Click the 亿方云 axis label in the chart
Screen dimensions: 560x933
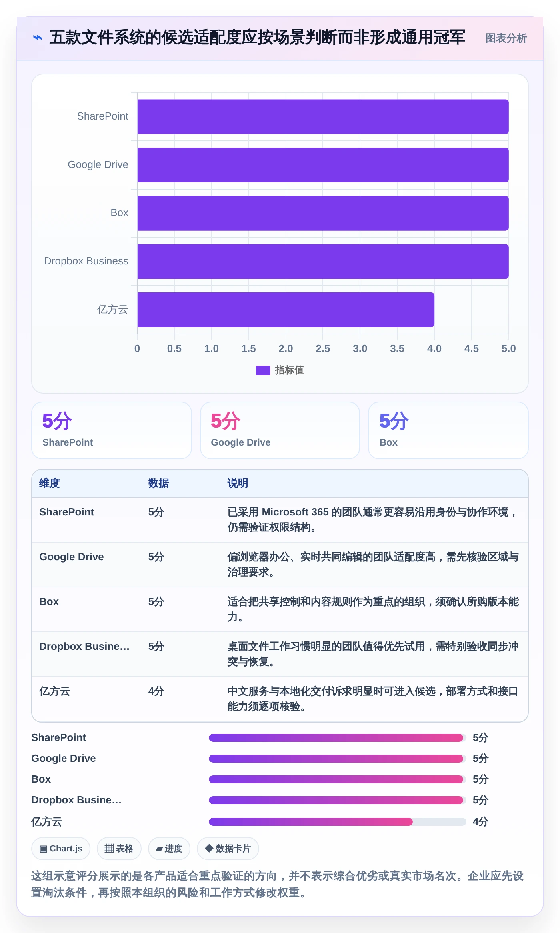pos(112,309)
